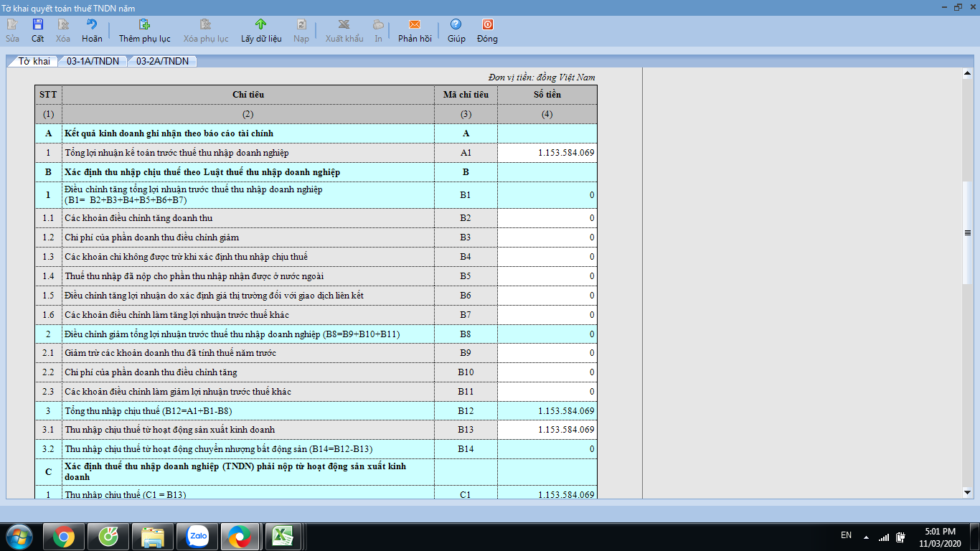This screenshot has width=980, height=551.
Task: Click the vertical scrollbar thumb
Action: pyautogui.click(x=967, y=232)
